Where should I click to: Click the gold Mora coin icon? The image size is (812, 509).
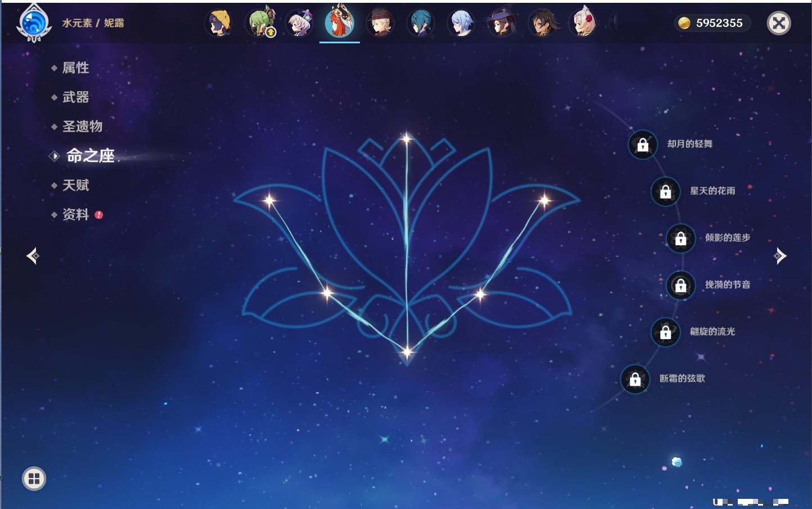click(x=684, y=23)
